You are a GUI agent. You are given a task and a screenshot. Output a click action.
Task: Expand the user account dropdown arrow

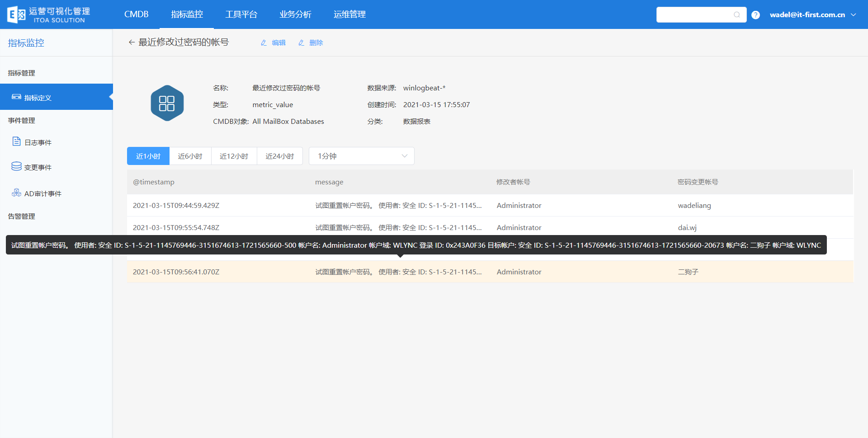tap(854, 15)
